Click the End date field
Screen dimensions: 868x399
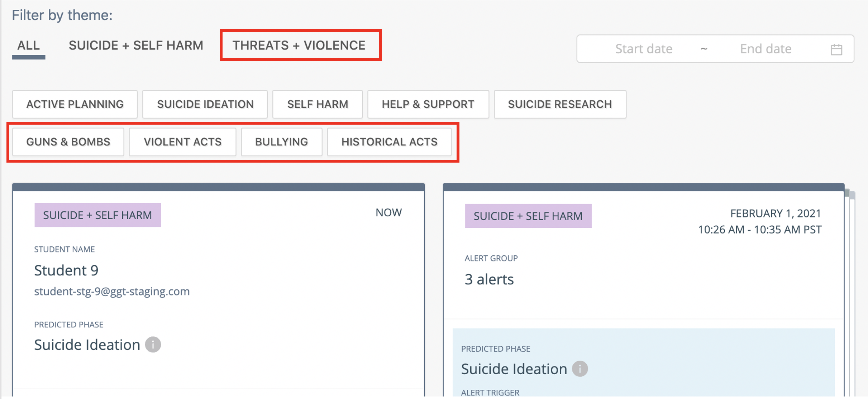tap(766, 49)
